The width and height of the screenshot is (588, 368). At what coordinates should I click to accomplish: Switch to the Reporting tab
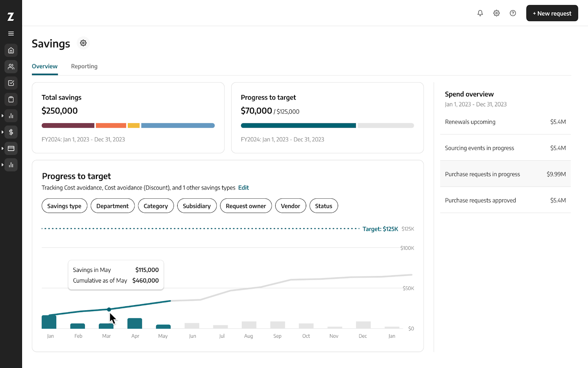pos(84,66)
